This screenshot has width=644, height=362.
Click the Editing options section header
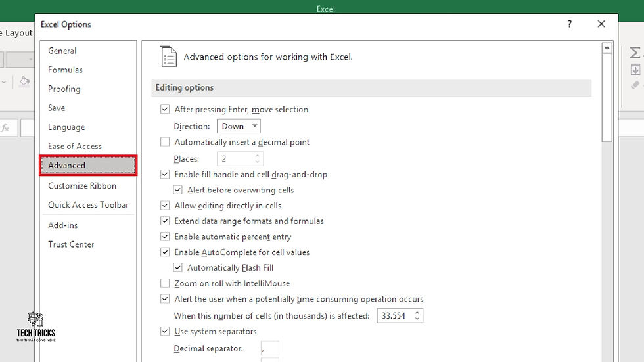[x=371, y=88]
